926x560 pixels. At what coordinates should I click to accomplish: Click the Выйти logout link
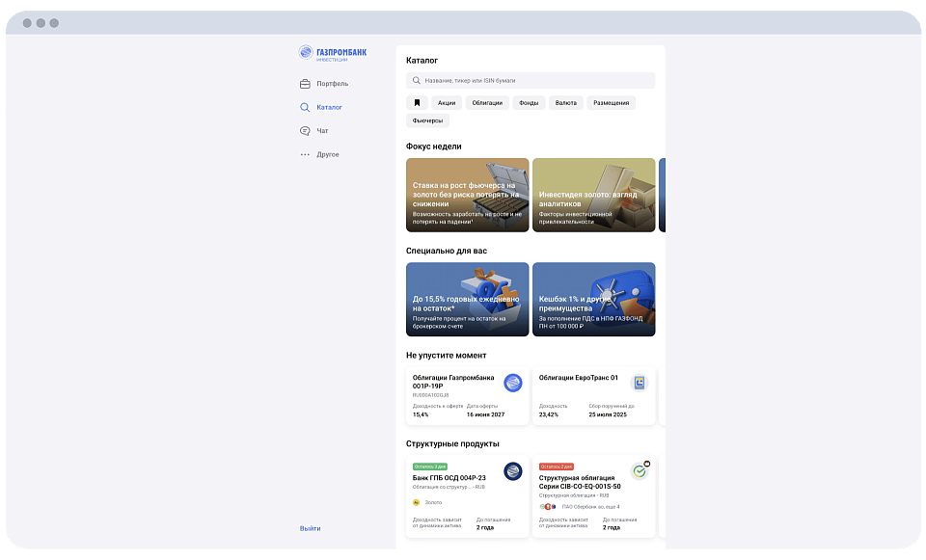[310, 529]
